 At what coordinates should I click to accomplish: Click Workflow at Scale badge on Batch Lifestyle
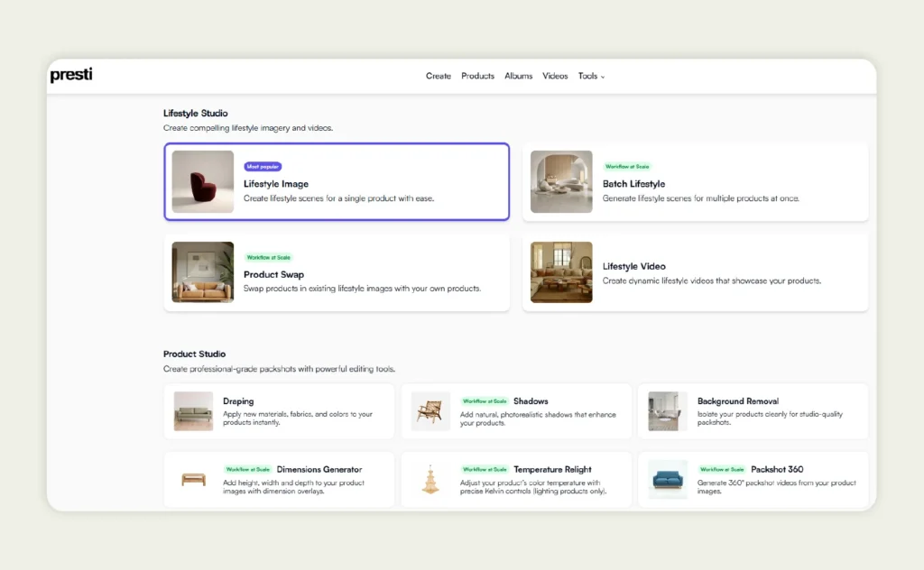(627, 167)
